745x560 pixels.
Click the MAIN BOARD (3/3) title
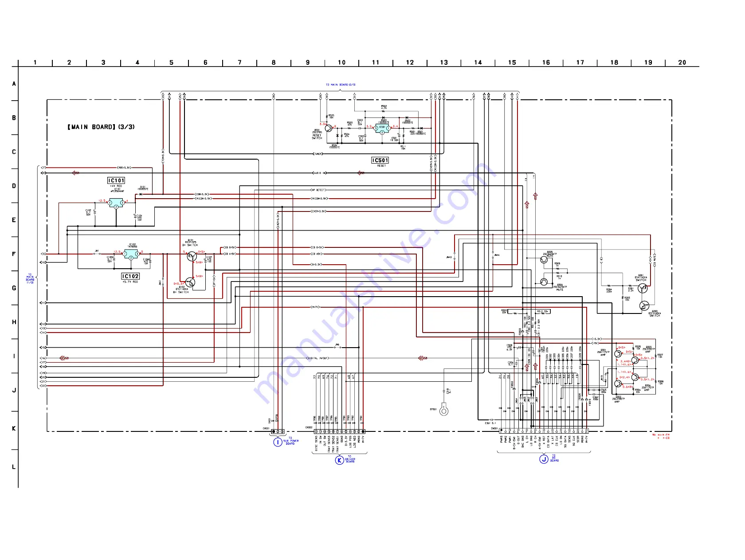(x=101, y=127)
